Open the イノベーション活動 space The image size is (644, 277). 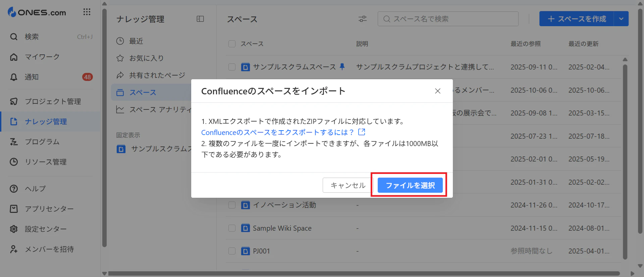click(x=284, y=205)
